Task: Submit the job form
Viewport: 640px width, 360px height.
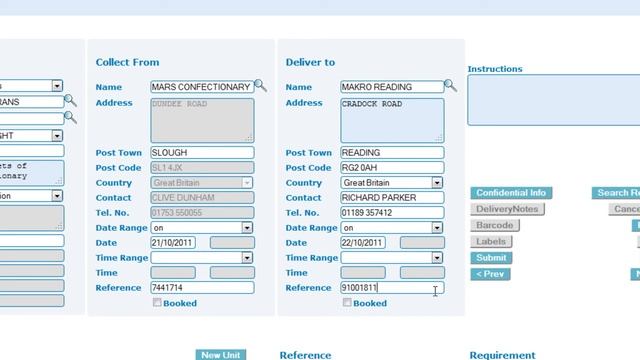Action: click(x=491, y=258)
